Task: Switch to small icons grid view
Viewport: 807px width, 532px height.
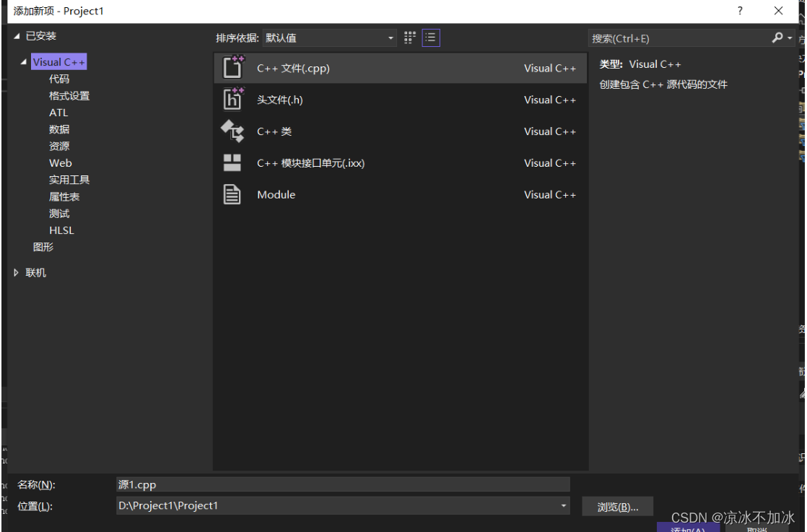Action: (410, 38)
